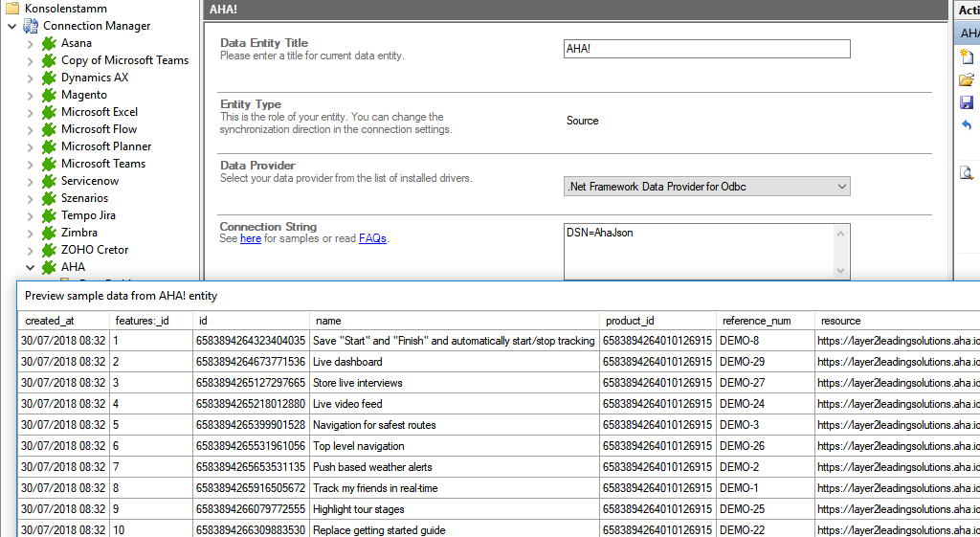Expand the Asana connection node
The image size is (980, 537).
[30, 43]
